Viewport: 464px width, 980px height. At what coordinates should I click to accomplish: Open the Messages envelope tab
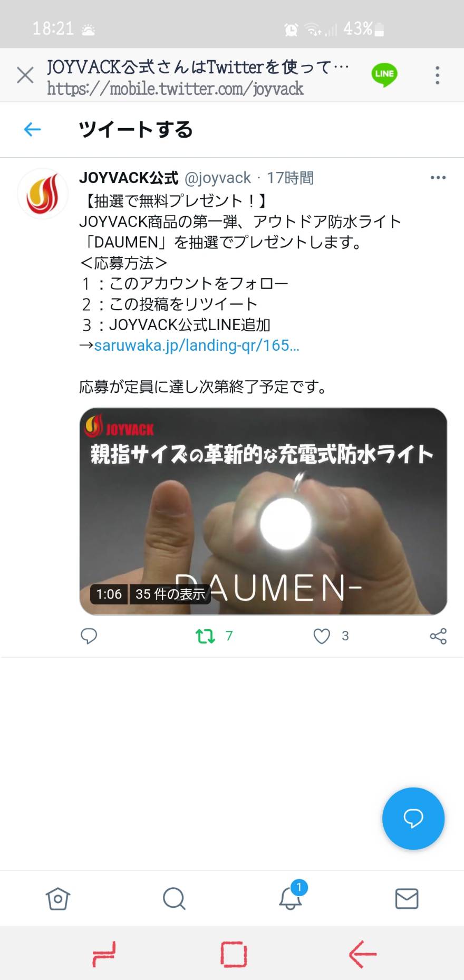pos(407,898)
